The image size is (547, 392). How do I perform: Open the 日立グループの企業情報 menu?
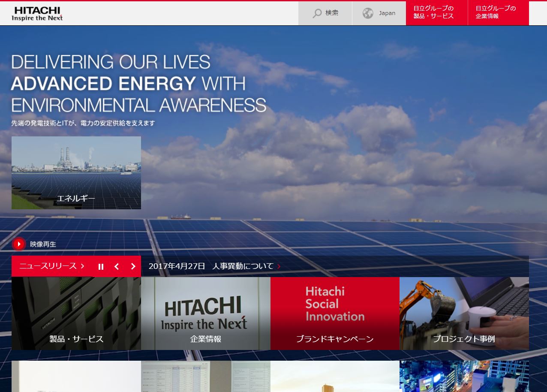tap(498, 12)
